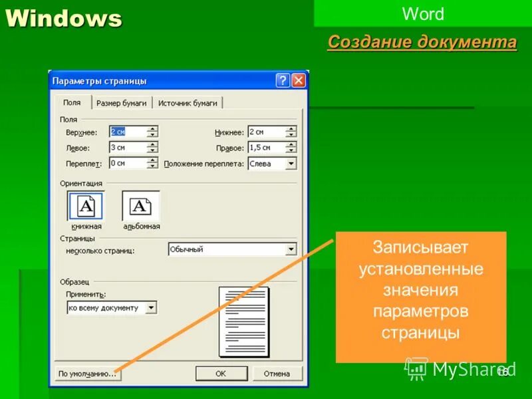
Task: Expand the несколько страниц dropdown arrow
Action: [x=291, y=249]
